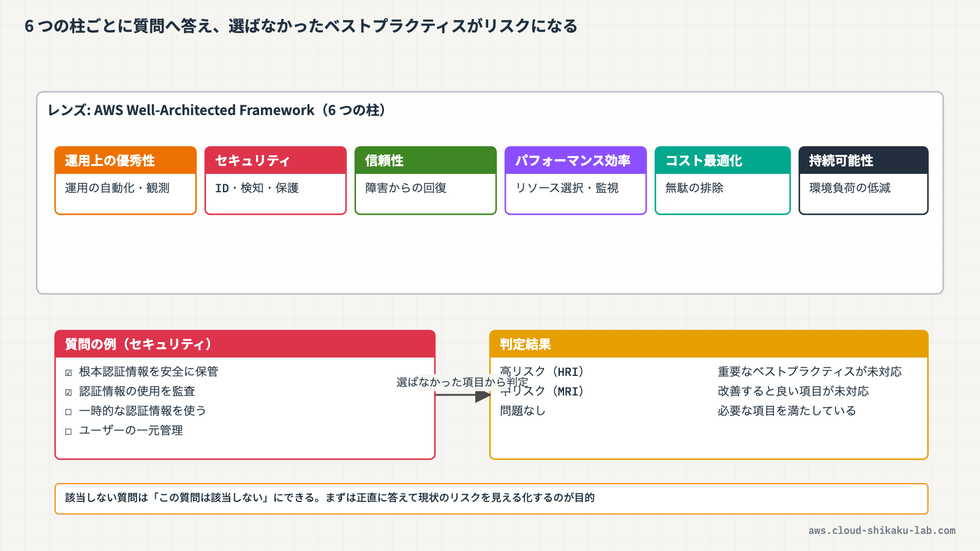Viewport: 980px width, 551px height.
Task: Click the 高リスク（HRI） label
Action: pos(542,372)
